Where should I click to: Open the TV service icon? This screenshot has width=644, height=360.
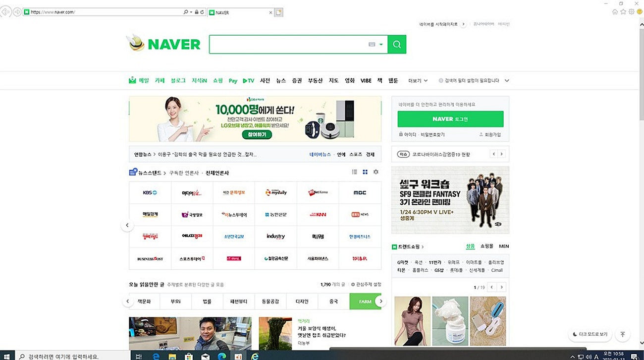(x=249, y=80)
